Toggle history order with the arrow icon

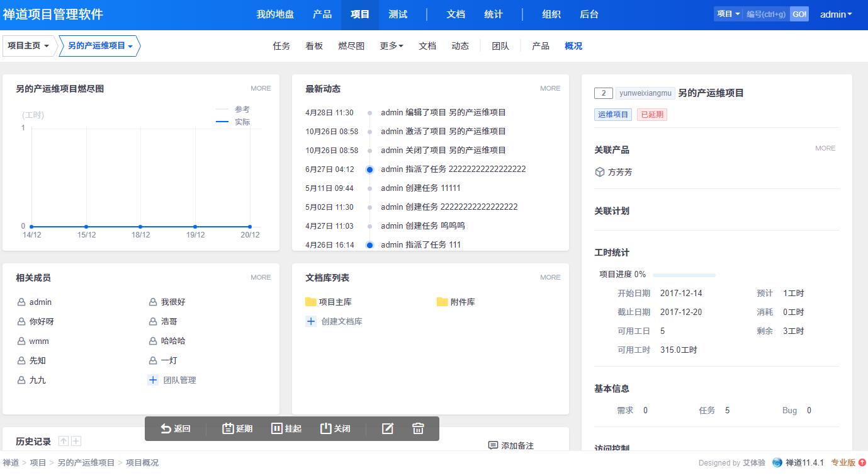click(x=63, y=442)
